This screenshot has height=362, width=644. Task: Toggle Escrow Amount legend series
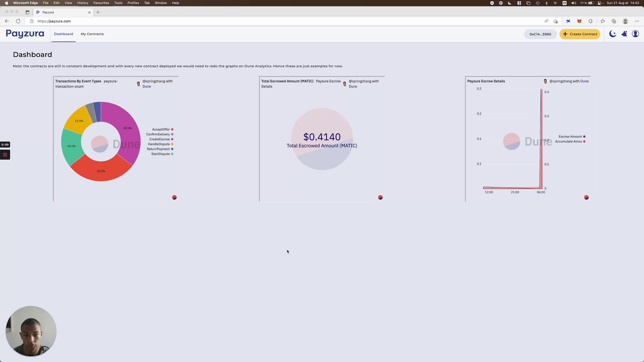click(572, 136)
